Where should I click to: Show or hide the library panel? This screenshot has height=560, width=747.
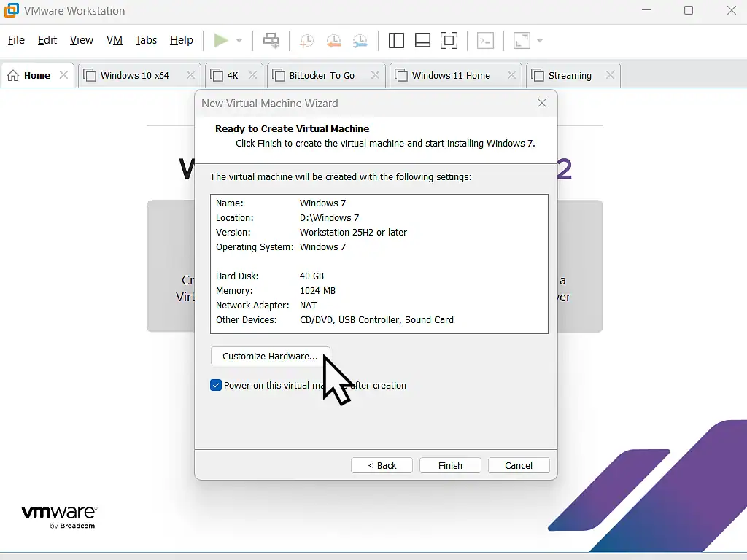[x=396, y=41]
